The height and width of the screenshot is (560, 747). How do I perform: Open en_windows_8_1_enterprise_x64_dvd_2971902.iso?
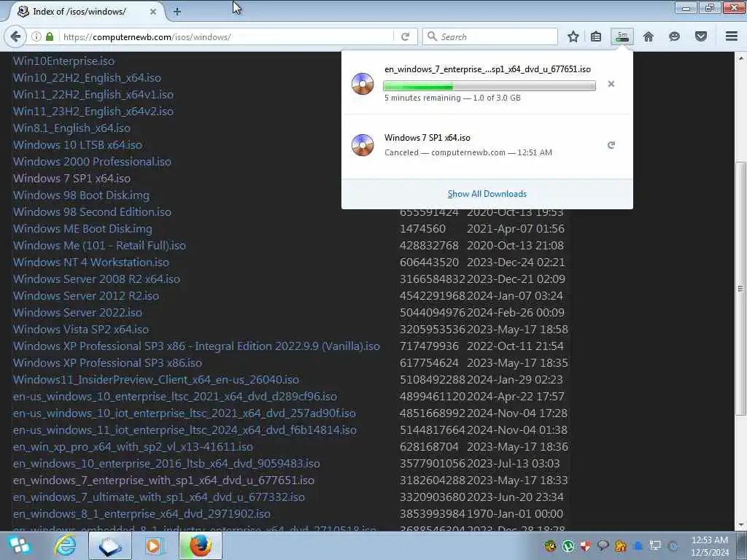tap(142, 514)
